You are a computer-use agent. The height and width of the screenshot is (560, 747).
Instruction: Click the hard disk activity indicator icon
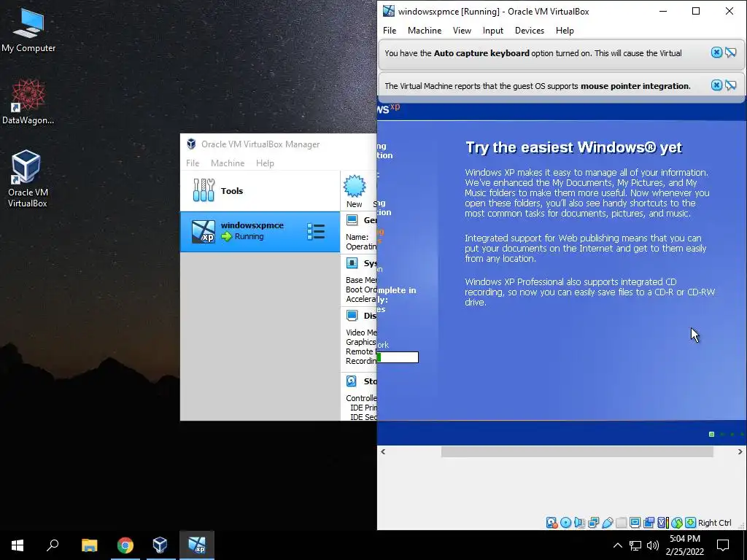click(x=551, y=522)
